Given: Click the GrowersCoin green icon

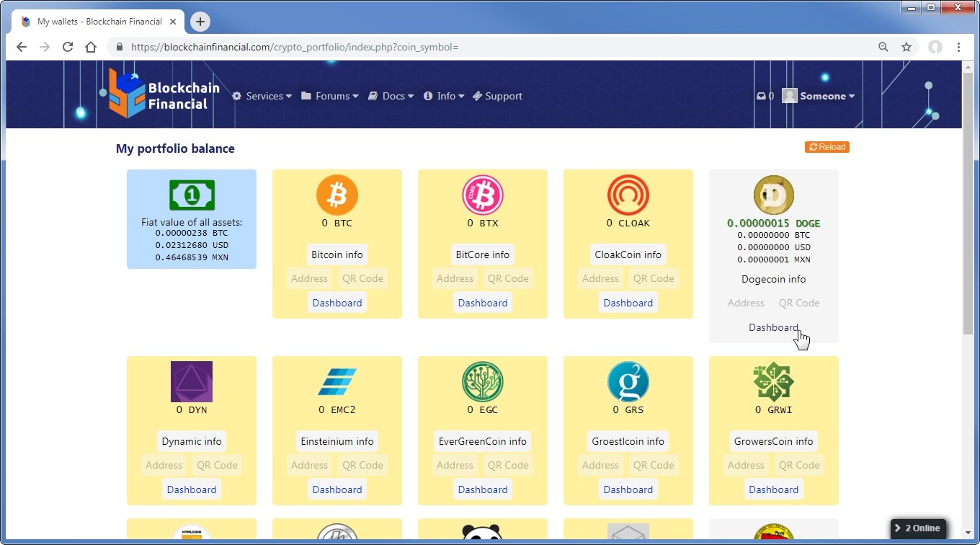Looking at the screenshot, I should pyautogui.click(x=773, y=381).
